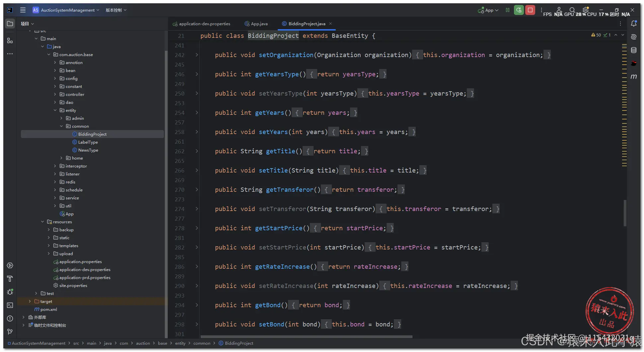Click the 50 warnings indicator
The height and width of the screenshot is (352, 644).
[x=596, y=35]
